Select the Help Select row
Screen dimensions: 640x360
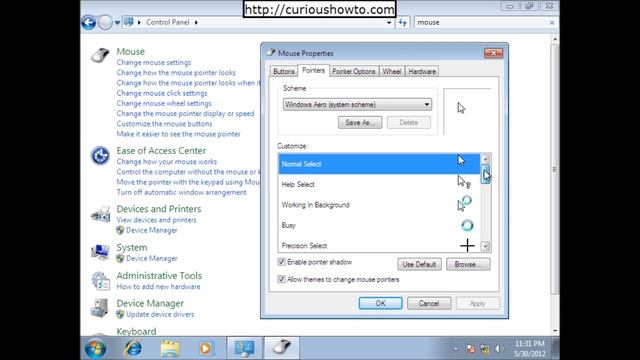[379, 184]
